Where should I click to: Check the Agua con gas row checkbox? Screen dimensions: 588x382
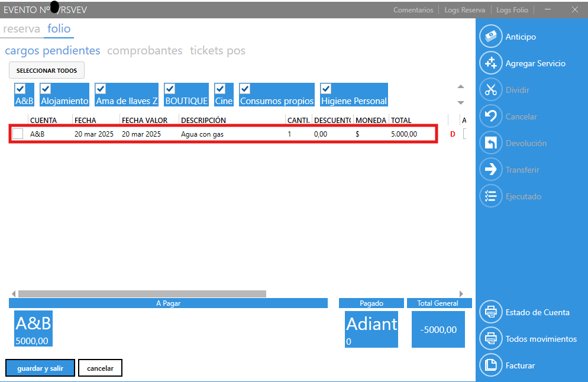(x=18, y=134)
